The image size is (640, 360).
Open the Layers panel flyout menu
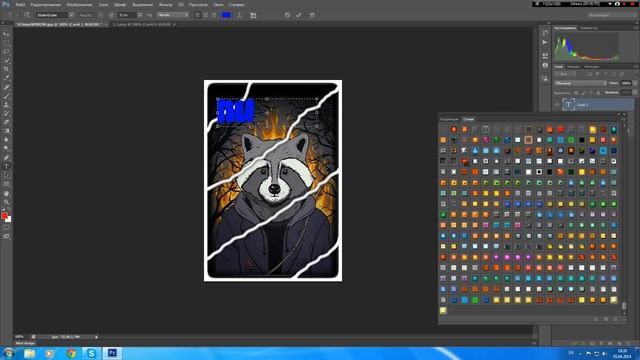(636, 67)
